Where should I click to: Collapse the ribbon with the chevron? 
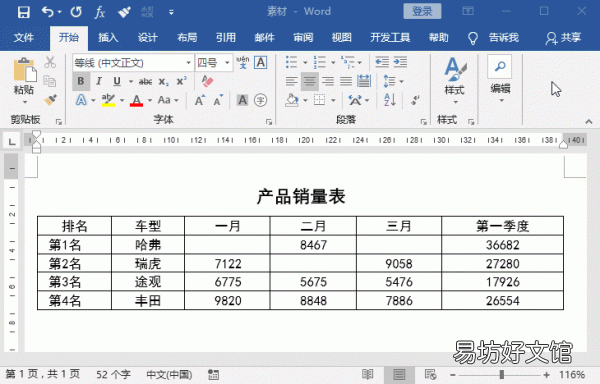pyautogui.click(x=589, y=122)
